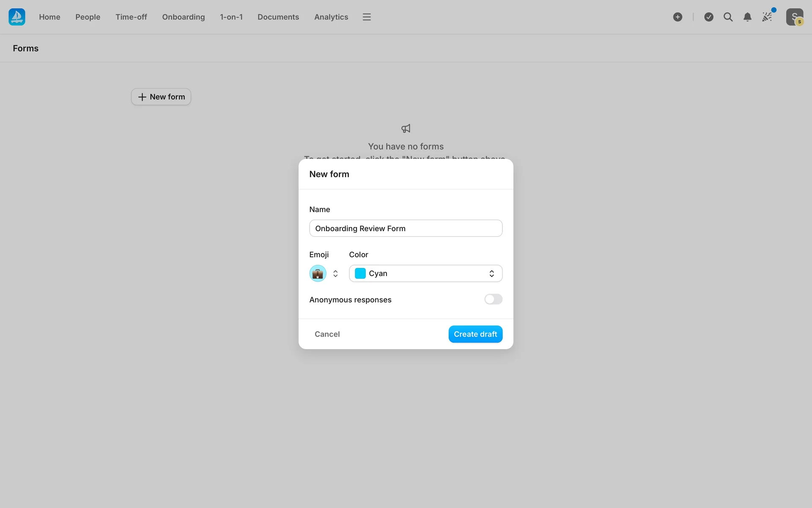Click the sailboat app logo

click(x=17, y=17)
